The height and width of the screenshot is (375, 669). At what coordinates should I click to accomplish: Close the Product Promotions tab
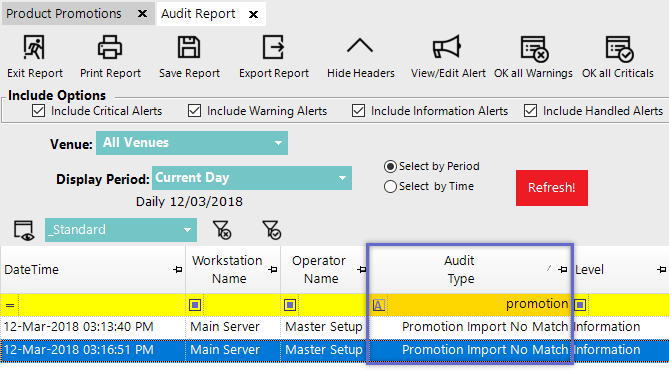point(142,14)
